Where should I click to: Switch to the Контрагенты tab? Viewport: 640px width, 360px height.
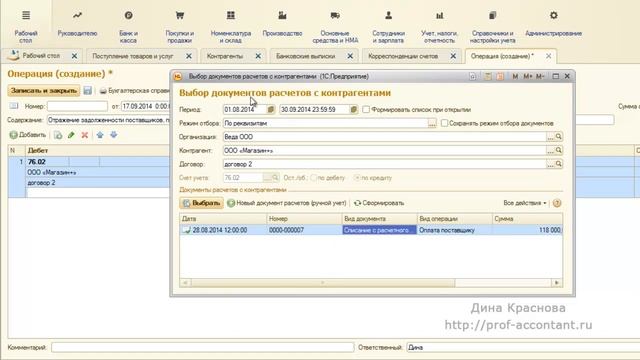[x=225, y=56]
